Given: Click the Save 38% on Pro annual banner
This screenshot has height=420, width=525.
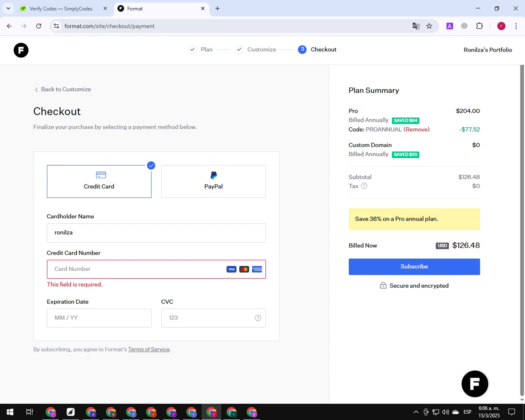Looking at the screenshot, I should coord(414,219).
